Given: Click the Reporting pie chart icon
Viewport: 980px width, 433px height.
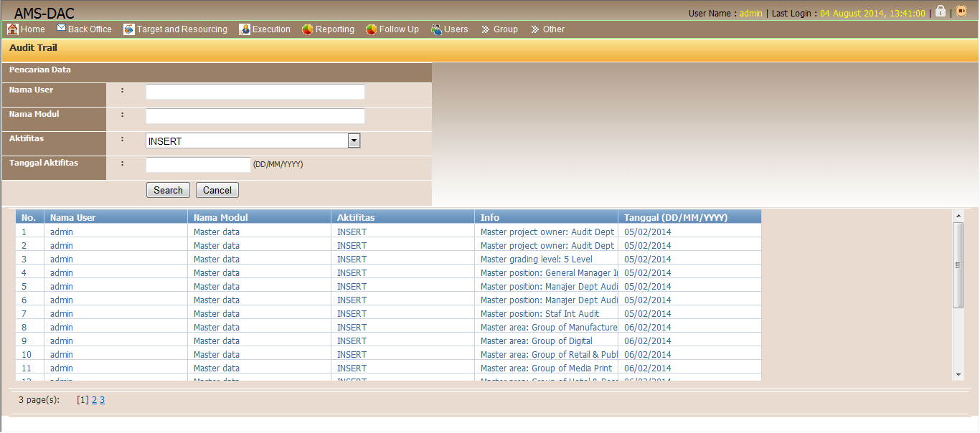Looking at the screenshot, I should [x=308, y=29].
